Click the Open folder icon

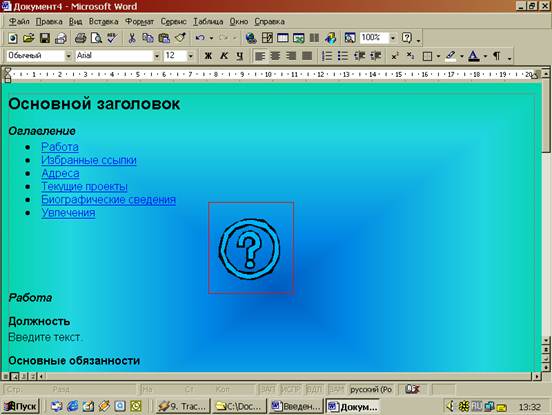(29, 38)
